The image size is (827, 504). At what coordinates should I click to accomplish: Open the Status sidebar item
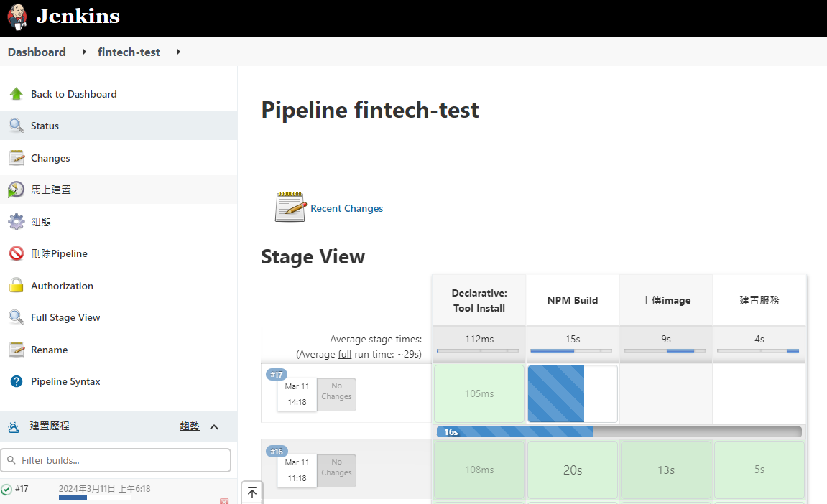pyautogui.click(x=45, y=126)
